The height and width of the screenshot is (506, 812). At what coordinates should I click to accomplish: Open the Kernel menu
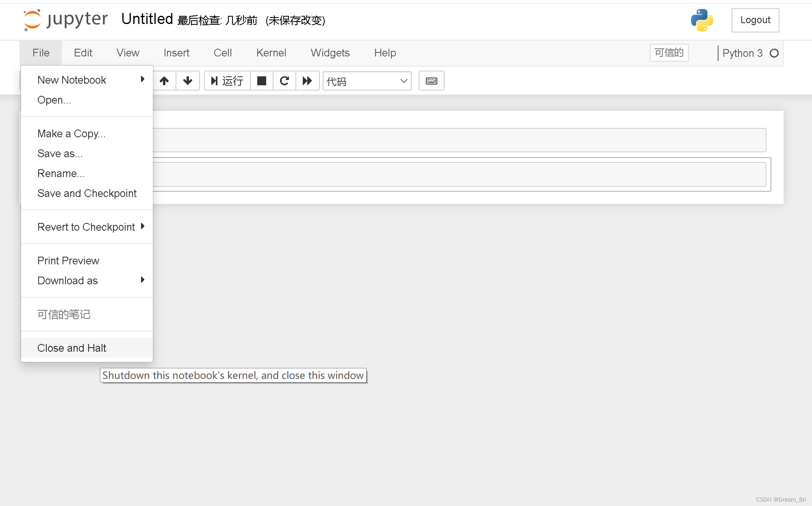(271, 53)
